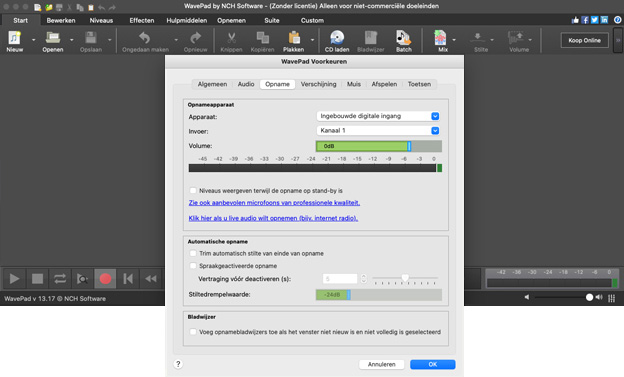Click the Kopiëren toolbar icon
Screen dimensions: 624x377
point(262,38)
